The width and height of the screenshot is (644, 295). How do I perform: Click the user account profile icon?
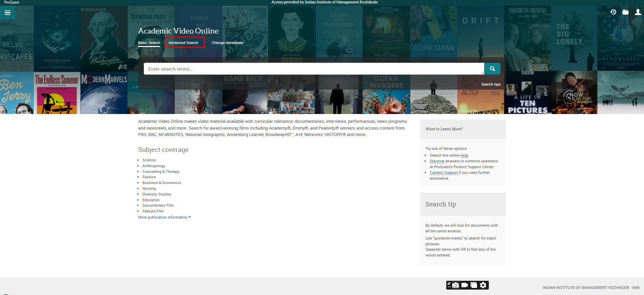pos(638,12)
